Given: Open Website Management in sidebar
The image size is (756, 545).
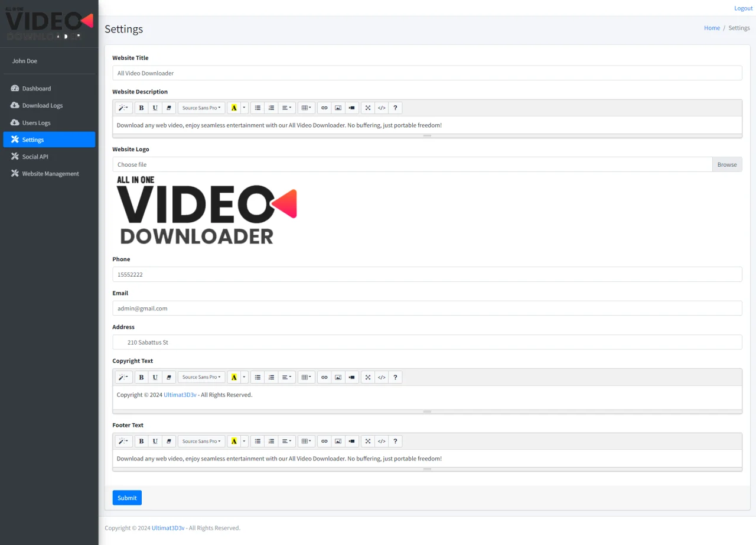Looking at the screenshot, I should click(49, 174).
